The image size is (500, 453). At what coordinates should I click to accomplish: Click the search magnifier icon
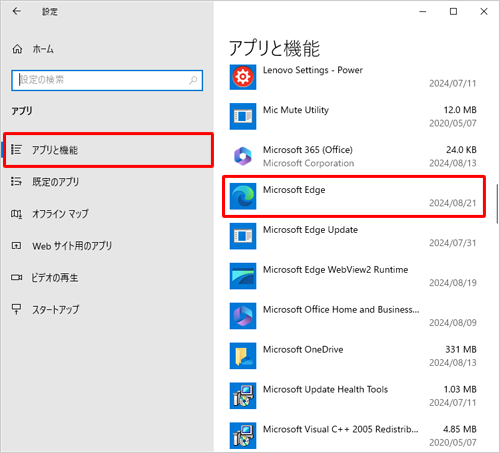click(x=193, y=80)
